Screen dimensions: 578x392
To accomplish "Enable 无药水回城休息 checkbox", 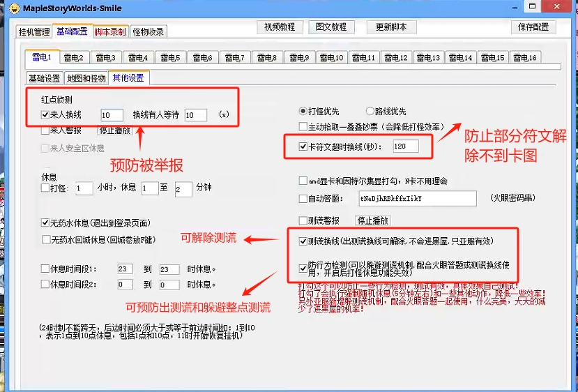I will pos(46,240).
